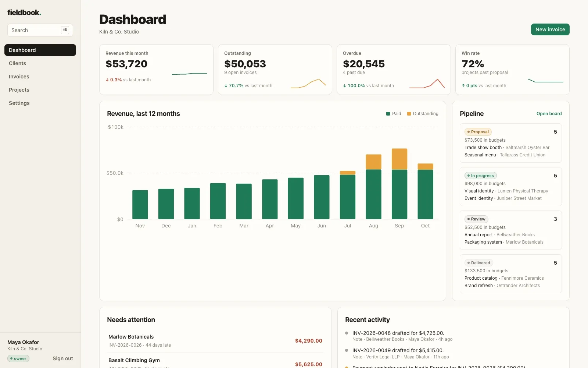Viewport: 588px width, 368px height.
Task: Click the Kiln & Co. Studio subtitle
Action: (x=119, y=32)
